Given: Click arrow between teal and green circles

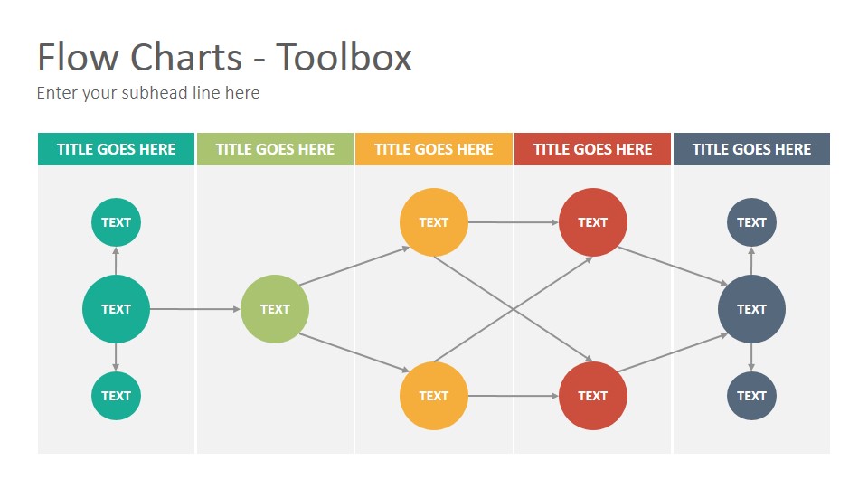Looking at the screenshot, I should [x=195, y=309].
